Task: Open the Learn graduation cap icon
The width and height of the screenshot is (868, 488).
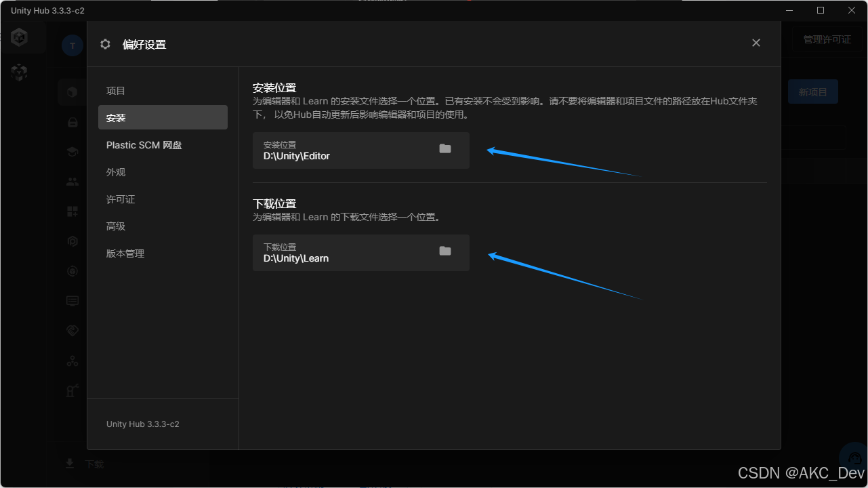Action: tap(73, 152)
